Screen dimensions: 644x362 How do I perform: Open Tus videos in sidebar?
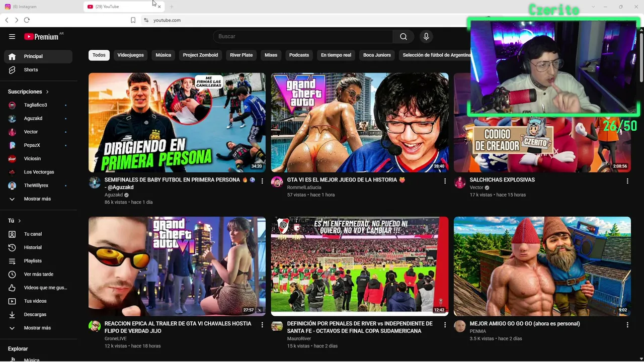38,301
